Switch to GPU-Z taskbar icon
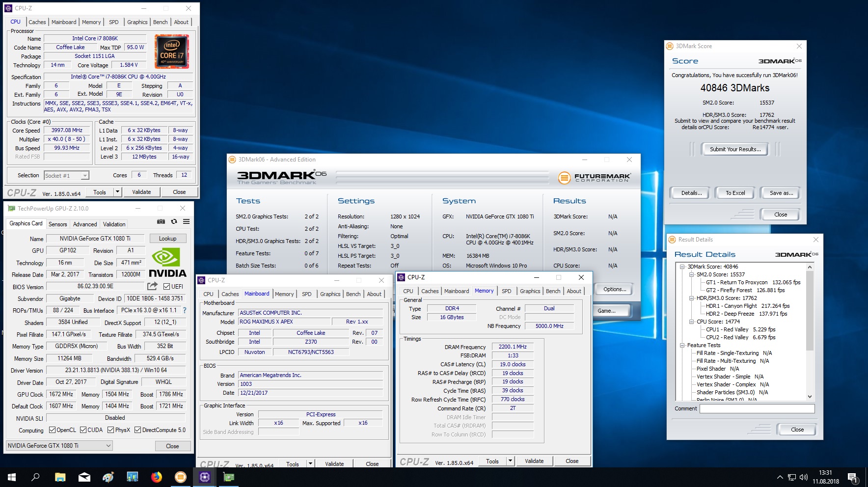The image size is (868, 487). click(228, 477)
